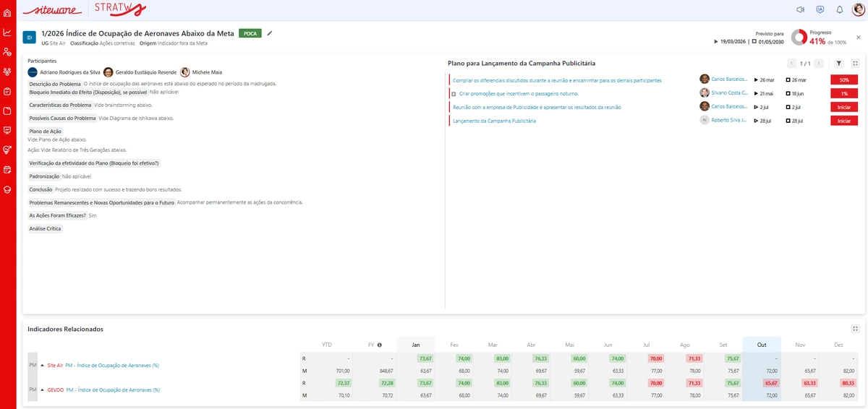868x409 pixels.
Task: Click the 50% progress bar button
Action: click(x=844, y=79)
